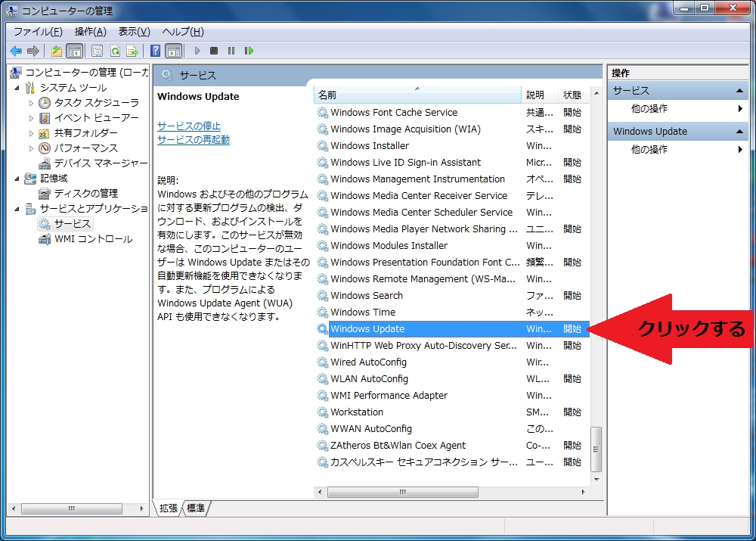This screenshot has width=756, height=541.
Task: Click the Forward arrow toolbar icon
Action: tap(33, 51)
